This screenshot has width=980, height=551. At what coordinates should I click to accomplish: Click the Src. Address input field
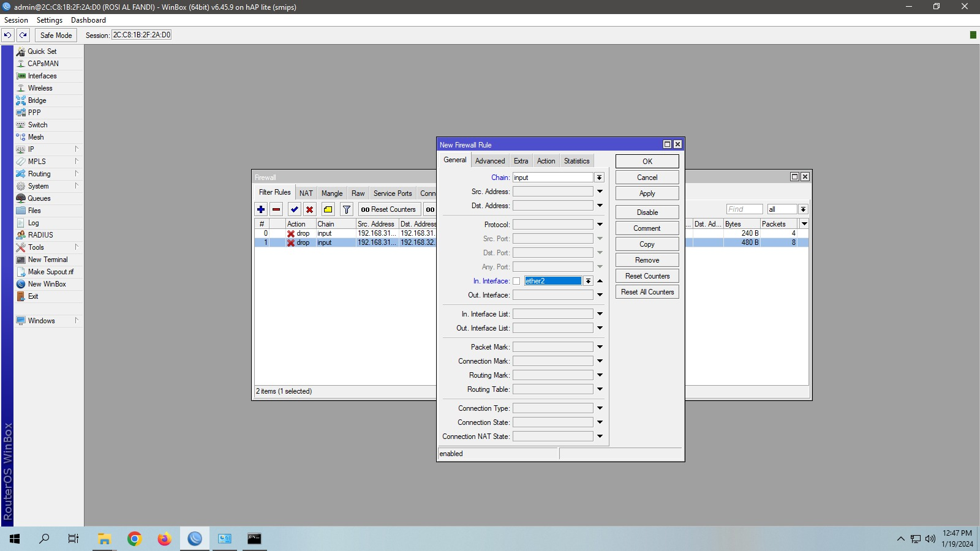pyautogui.click(x=552, y=192)
